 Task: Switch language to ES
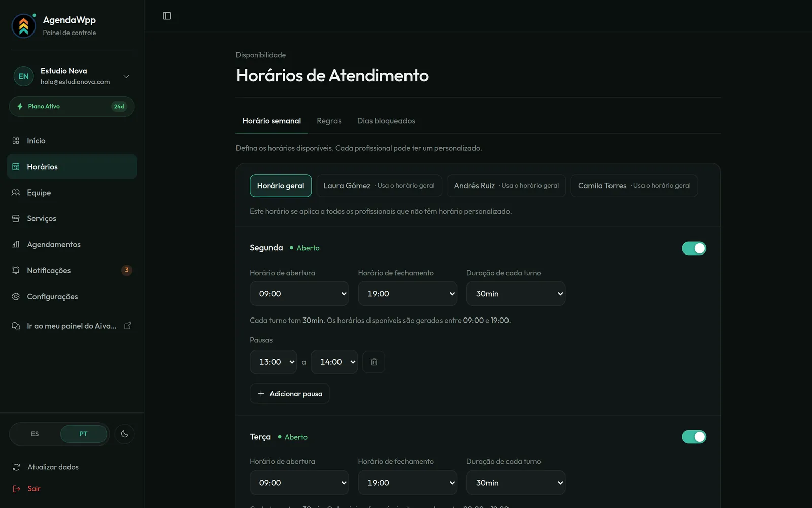[x=35, y=434]
